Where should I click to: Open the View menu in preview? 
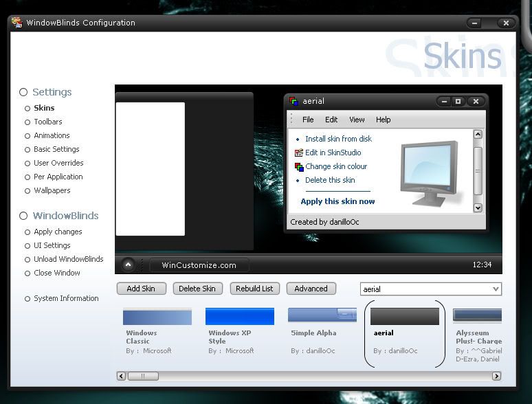tap(357, 120)
